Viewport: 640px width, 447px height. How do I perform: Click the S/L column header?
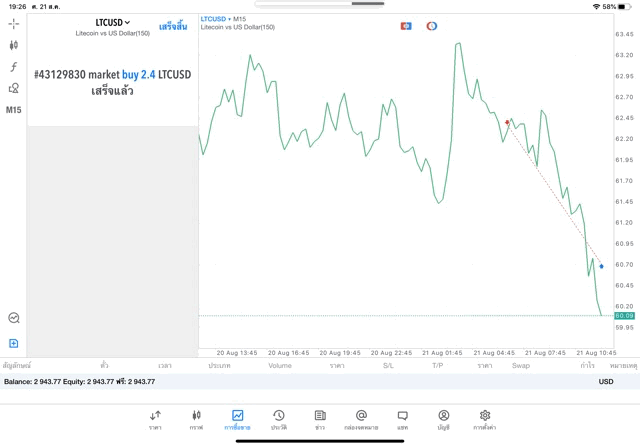pos(388,366)
